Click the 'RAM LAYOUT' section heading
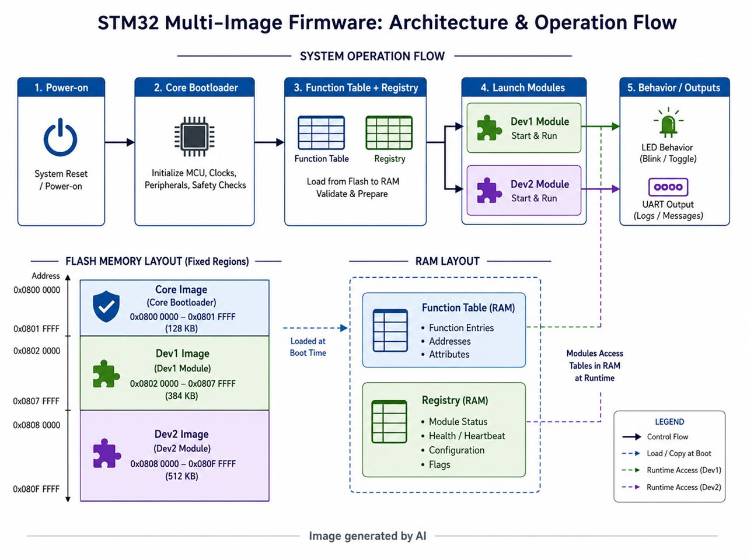747x560 pixels. click(x=448, y=261)
